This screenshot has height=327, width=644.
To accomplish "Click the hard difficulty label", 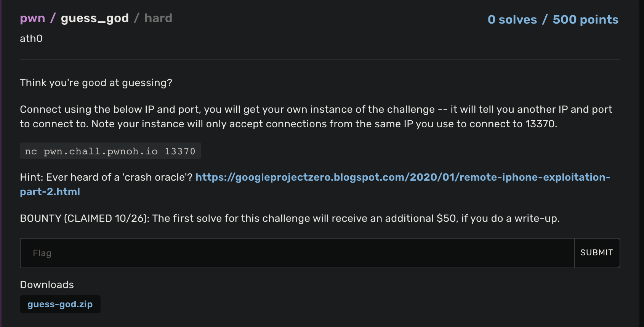I will (x=159, y=18).
